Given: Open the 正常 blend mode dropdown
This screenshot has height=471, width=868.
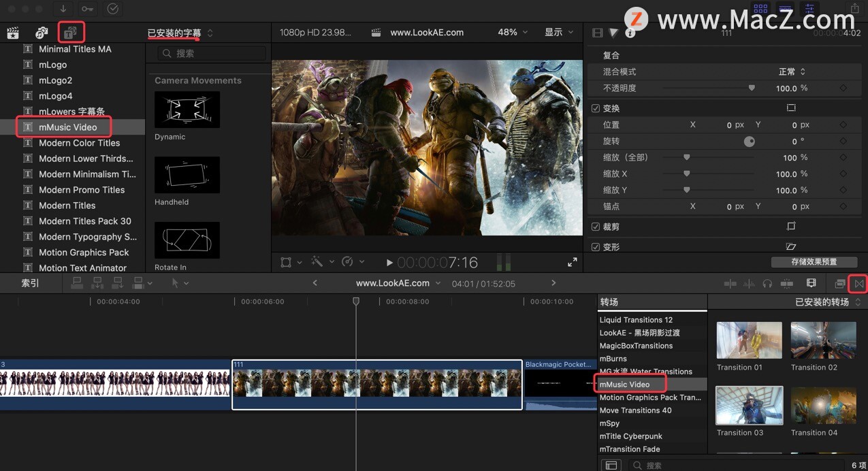Looking at the screenshot, I should pyautogui.click(x=792, y=71).
